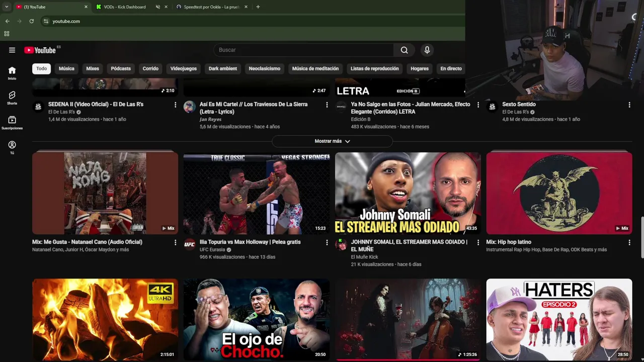
Task: Select the Hogares chip
Action: click(420, 68)
